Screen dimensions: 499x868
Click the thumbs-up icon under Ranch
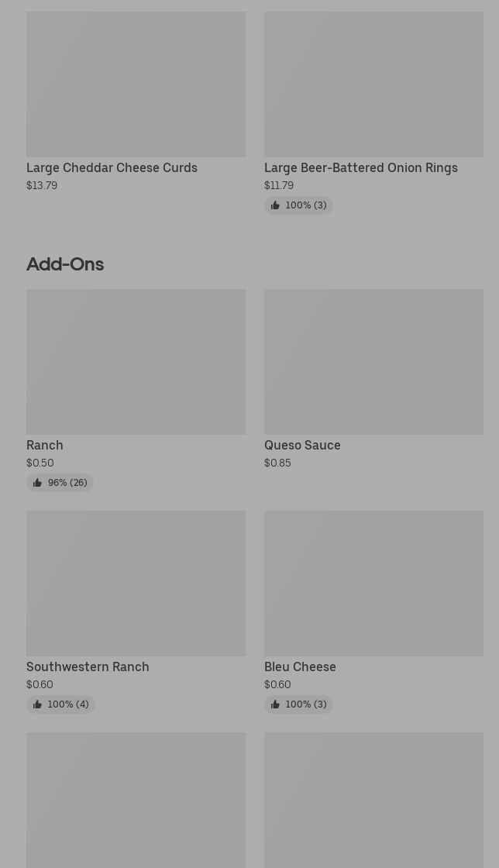(37, 483)
